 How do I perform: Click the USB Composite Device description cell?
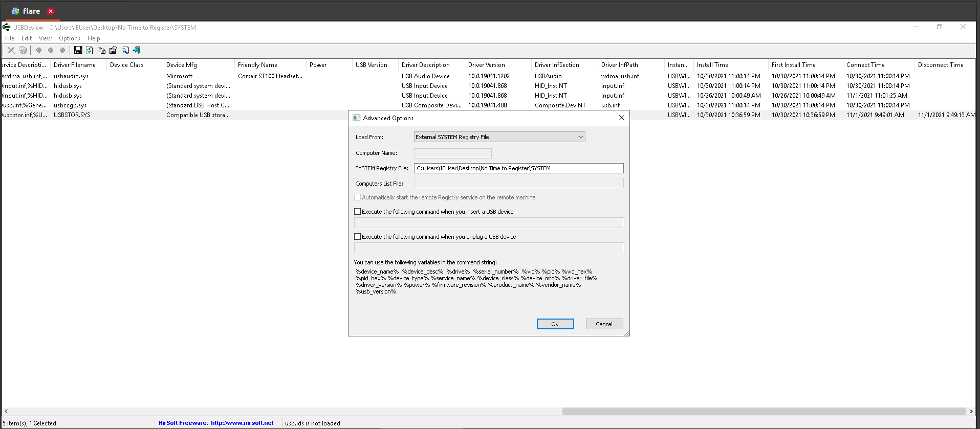coord(431,105)
